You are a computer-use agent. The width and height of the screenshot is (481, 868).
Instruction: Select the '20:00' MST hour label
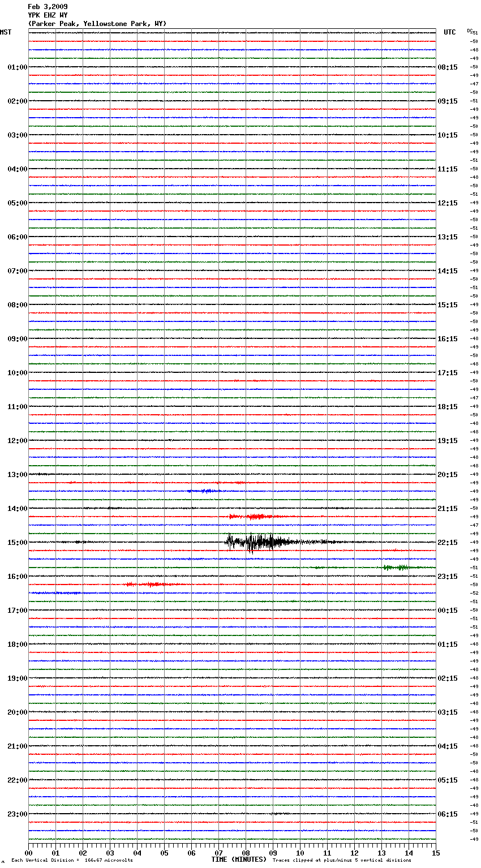click(17, 712)
